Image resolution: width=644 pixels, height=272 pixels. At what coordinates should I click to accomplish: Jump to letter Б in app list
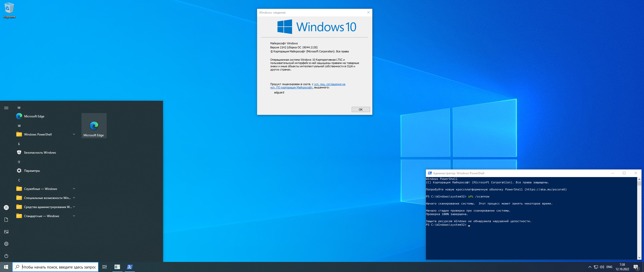pos(19,144)
